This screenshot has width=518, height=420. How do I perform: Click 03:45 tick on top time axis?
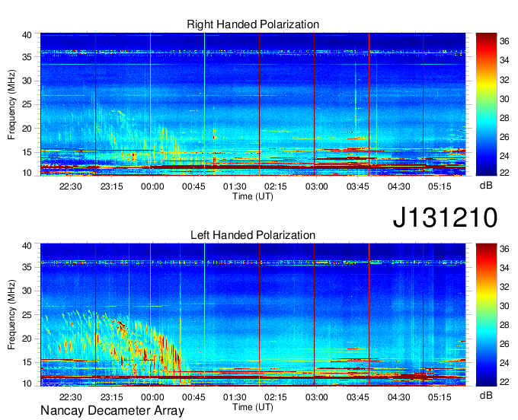[358, 186]
